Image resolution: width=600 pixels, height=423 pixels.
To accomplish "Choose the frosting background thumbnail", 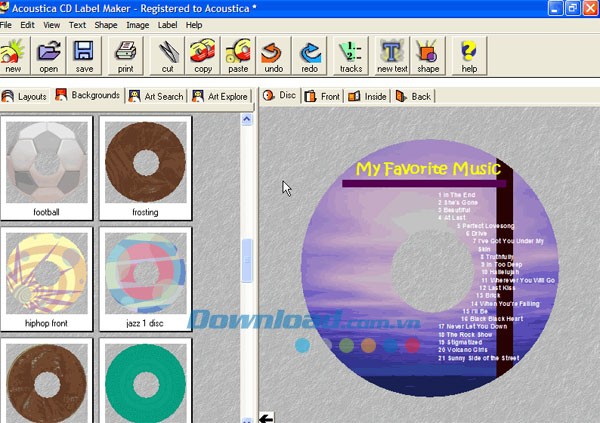I will click(x=145, y=168).
